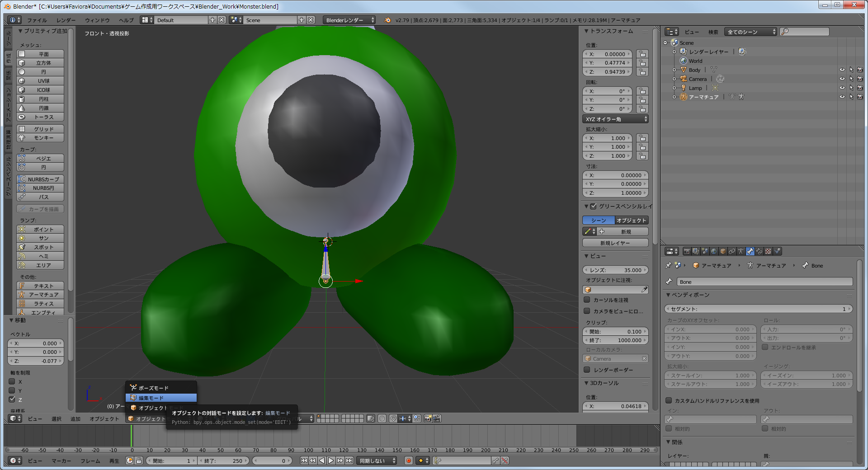Click the eyedropper in focus object field

644,289
